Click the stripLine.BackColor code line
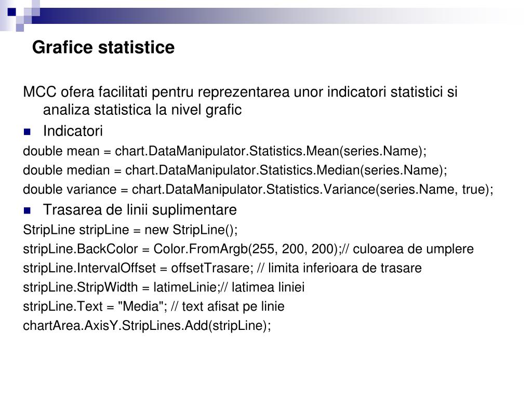The height and width of the screenshot is (399, 532). (248, 249)
